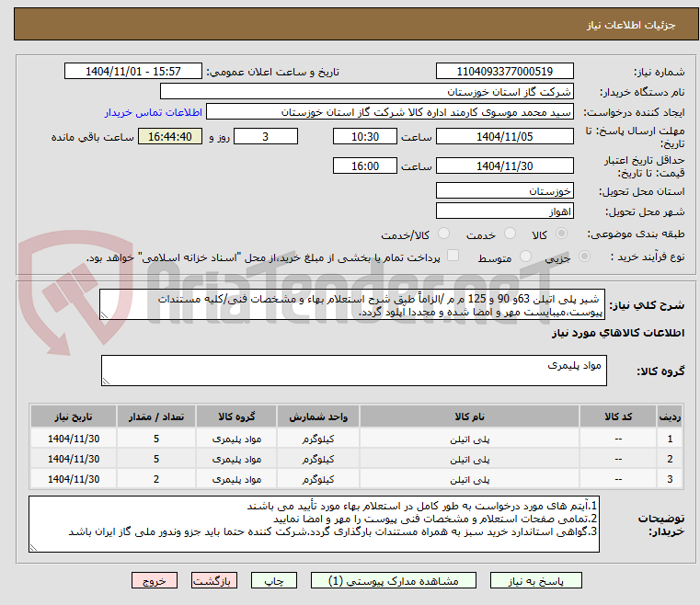
Task: Open the اطلاعات تماس خریدار link
Action: pyautogui.click(x=153, y=112)
